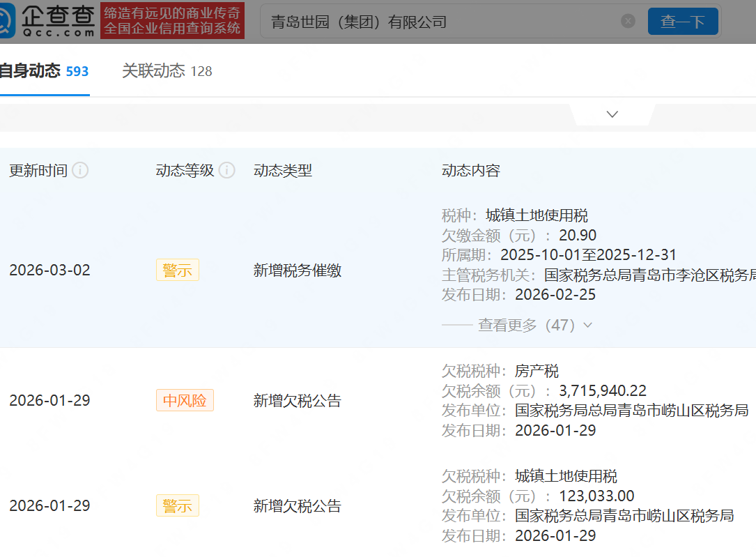
Task: Click the Qcc 企查查 logo
Action: [x=47, y=21]
